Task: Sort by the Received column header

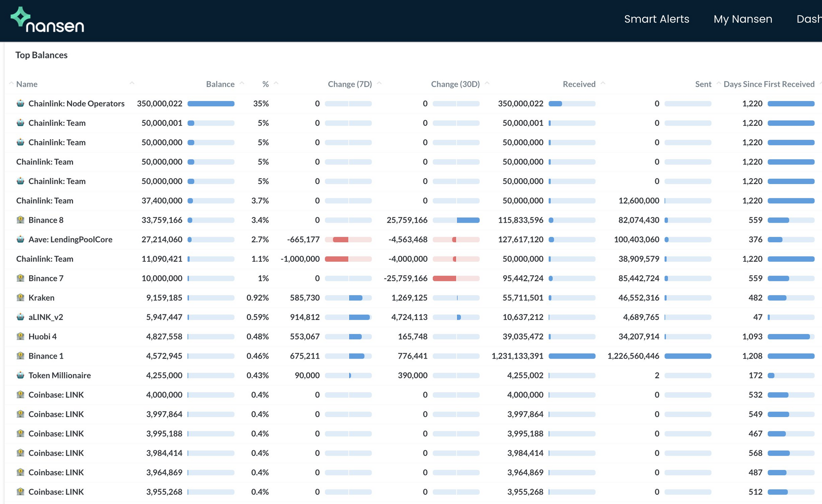Action: (x=579, y=84)
